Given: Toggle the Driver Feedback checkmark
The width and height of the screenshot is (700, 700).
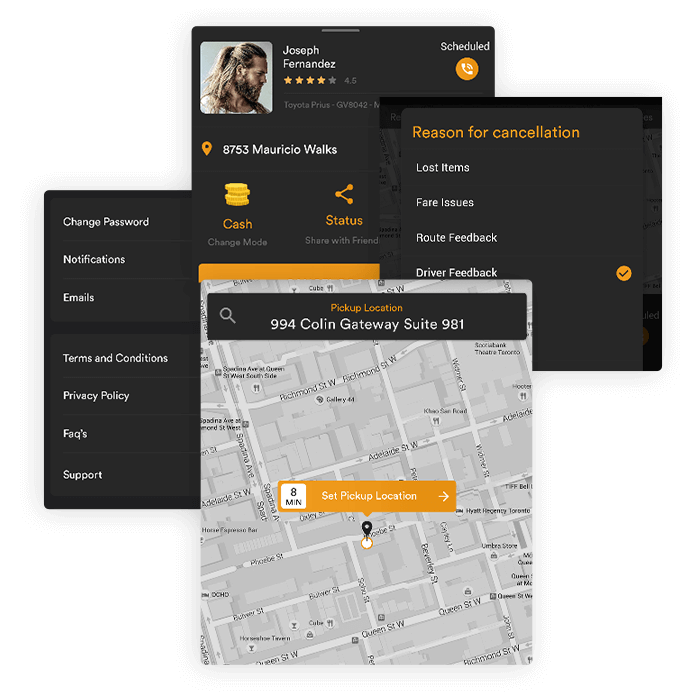Looking at the screenshot, I should (x=624, y=273).
